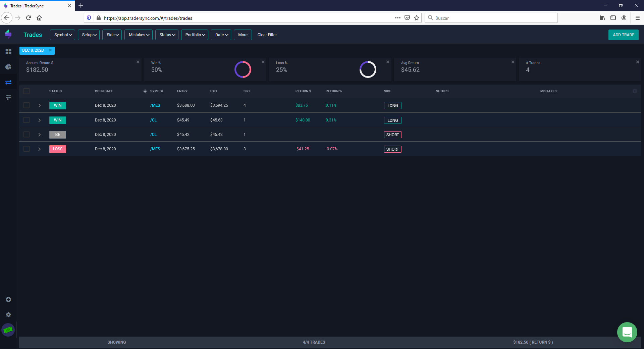Open the sliders settings icon in sidebar
Screen dimensions: 644x349
[x=8, y=97]
